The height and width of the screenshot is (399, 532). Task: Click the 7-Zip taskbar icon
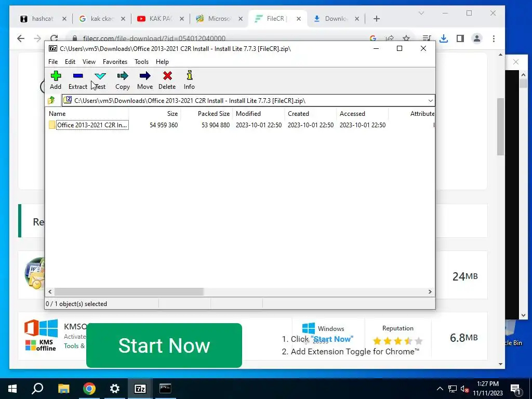(x=140, y=389)
